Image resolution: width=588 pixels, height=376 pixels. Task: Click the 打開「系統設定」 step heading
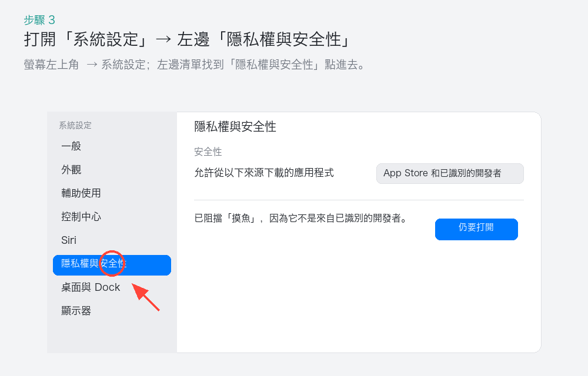[x=188, y=39]
